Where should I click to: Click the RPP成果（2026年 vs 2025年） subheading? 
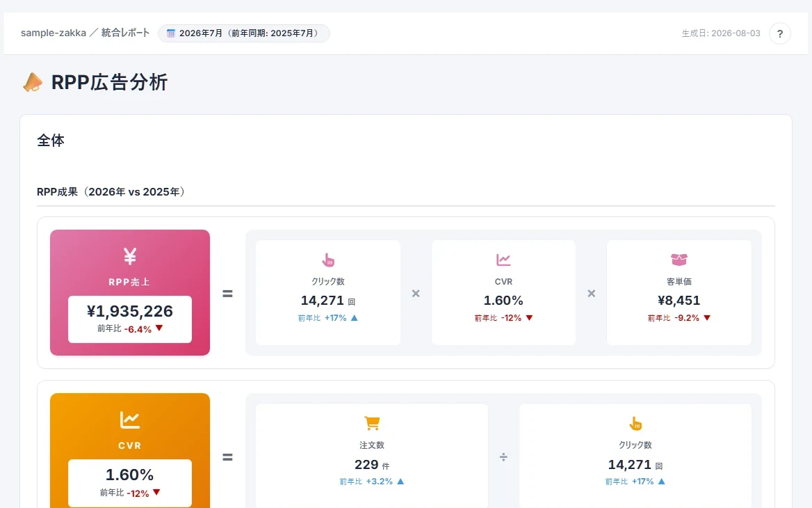pos(112,192)
